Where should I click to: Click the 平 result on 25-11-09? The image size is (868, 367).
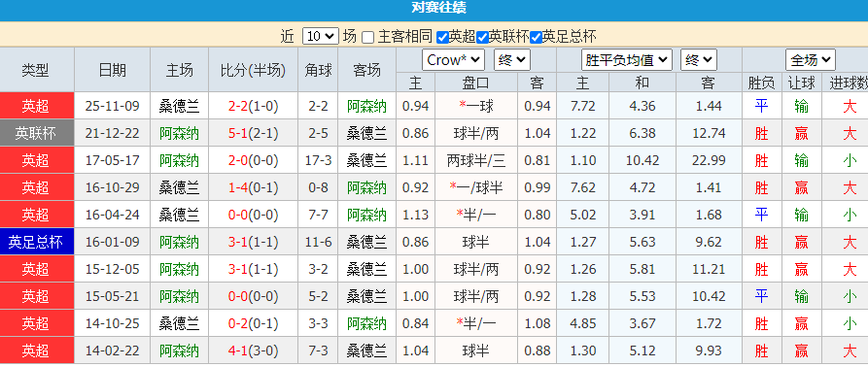(x=761, y=106)
